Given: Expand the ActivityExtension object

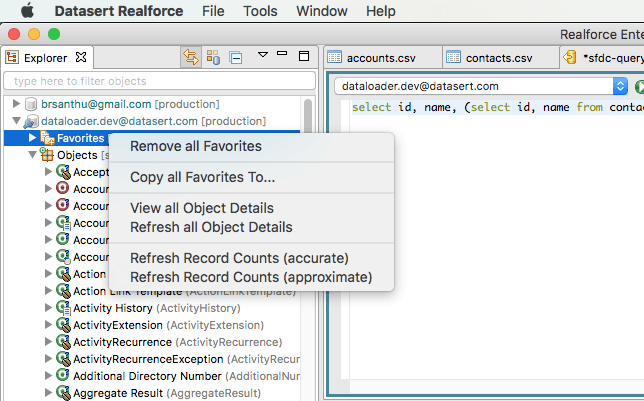Looking at the screenshot, I should (x=48, y=325).
